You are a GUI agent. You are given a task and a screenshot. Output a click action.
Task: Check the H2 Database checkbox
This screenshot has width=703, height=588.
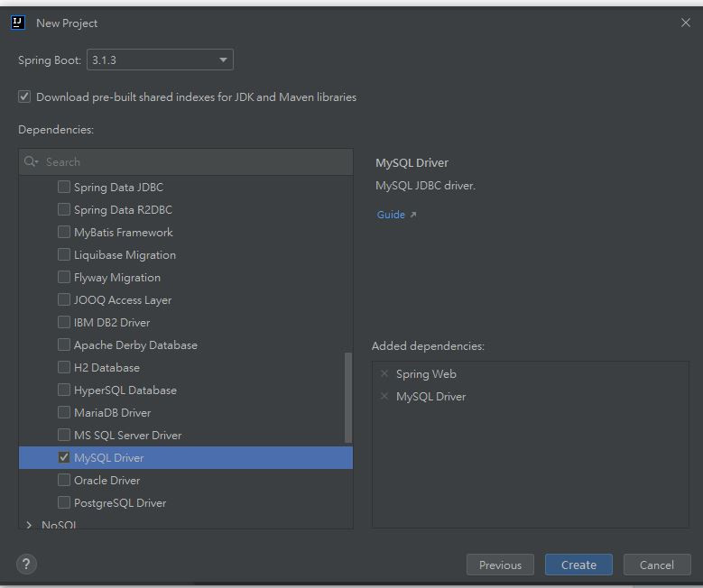(x=64, y=367)
